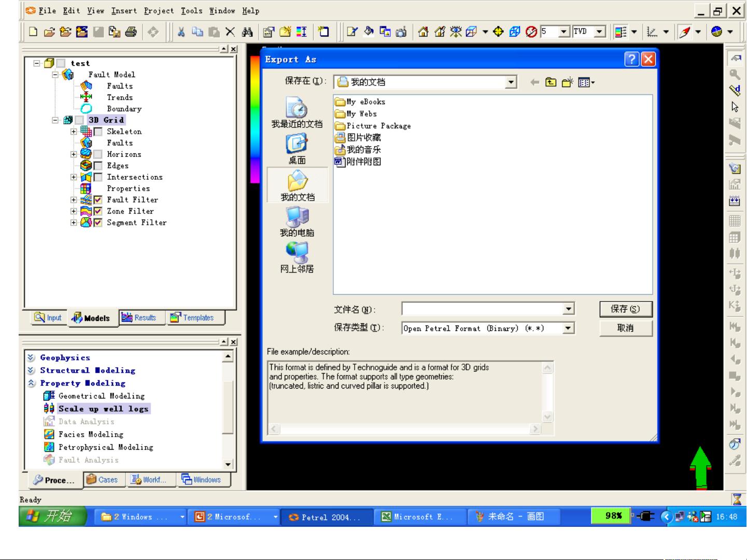The width and height of the screenshot is (747, 560).
Task: Uncheck the Fault Filter checkbox
Action: pos(97,200)
